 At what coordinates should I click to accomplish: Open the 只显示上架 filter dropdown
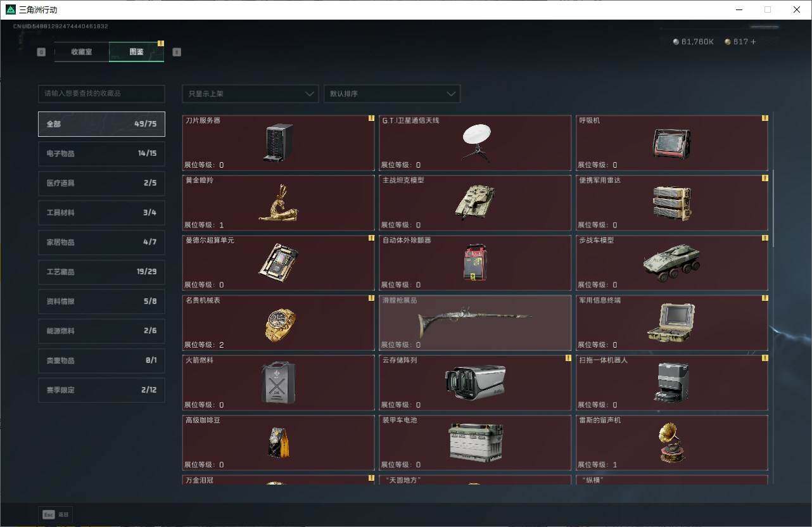(x=250, y=93)
